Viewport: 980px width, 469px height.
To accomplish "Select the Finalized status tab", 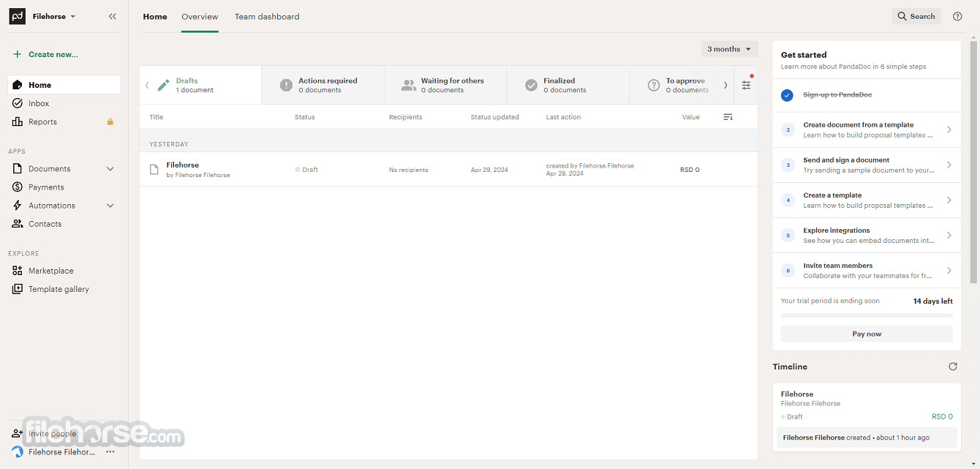I will coord(568,85).
